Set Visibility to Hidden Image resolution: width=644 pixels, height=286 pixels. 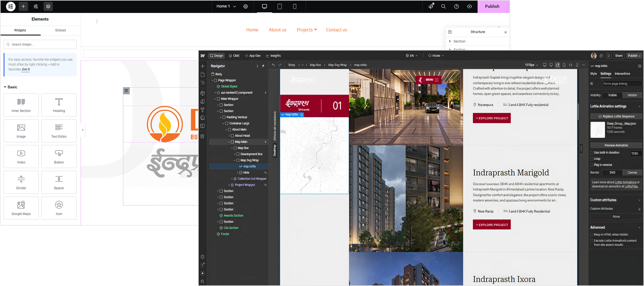coord(632,95)
